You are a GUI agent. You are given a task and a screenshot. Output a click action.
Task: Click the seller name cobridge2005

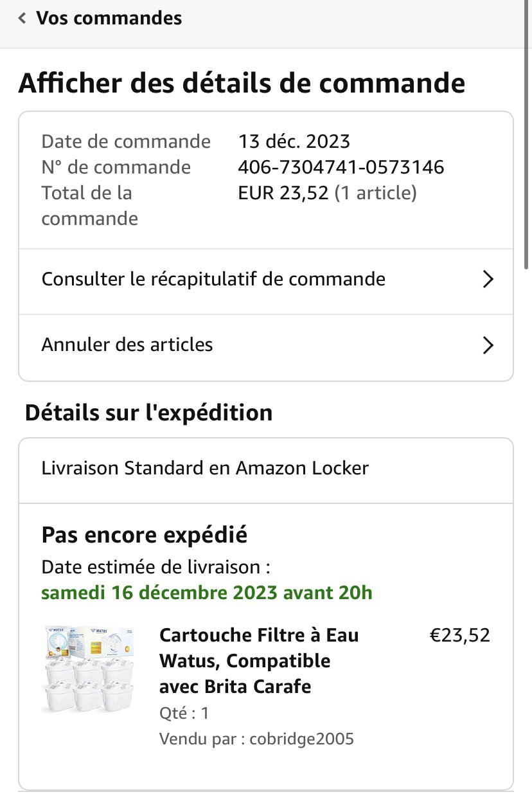tap(301, 739)
